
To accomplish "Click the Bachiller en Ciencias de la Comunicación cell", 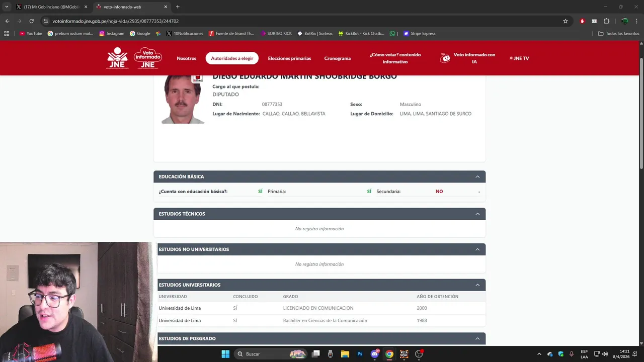I will [325, 321].
